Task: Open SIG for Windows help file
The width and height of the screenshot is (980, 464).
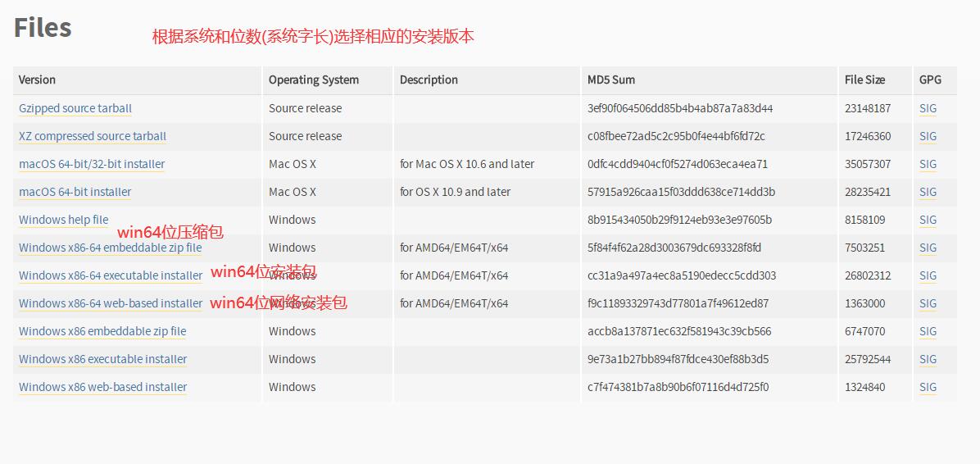Action: coord(928,220)
